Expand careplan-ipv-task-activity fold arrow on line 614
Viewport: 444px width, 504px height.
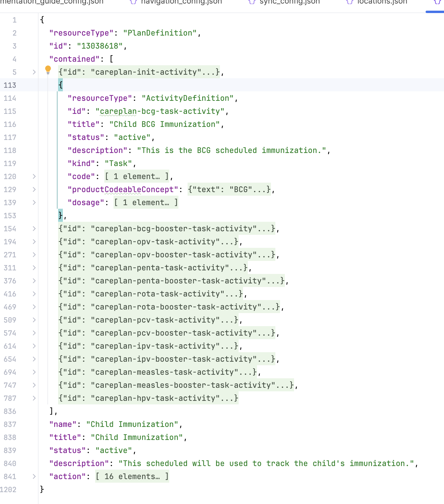34,346
